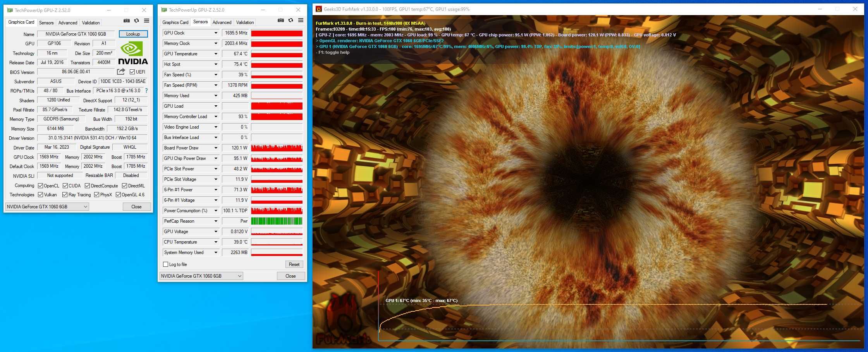Image resolution: width=868 pixels, height=352 pixels.
Task: Click the PerfCap Reason green graph bar
Action: [x=277, y=221]
